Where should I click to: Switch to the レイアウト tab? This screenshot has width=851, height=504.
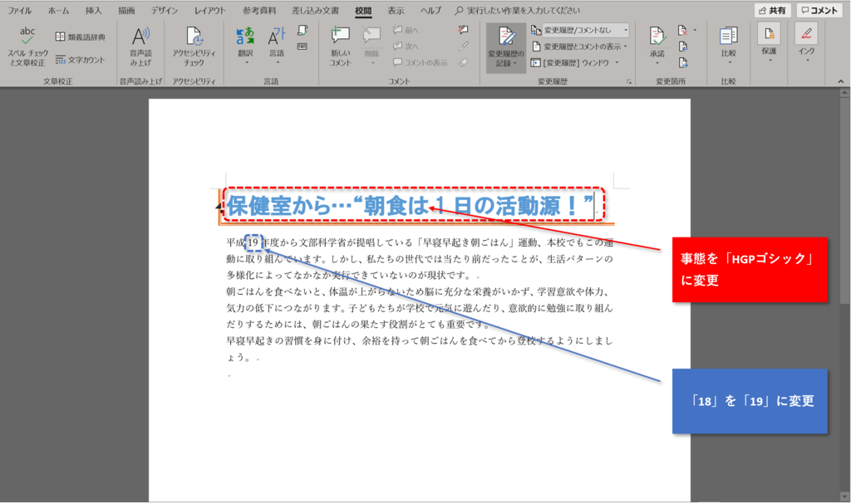[x=209, y=10]
